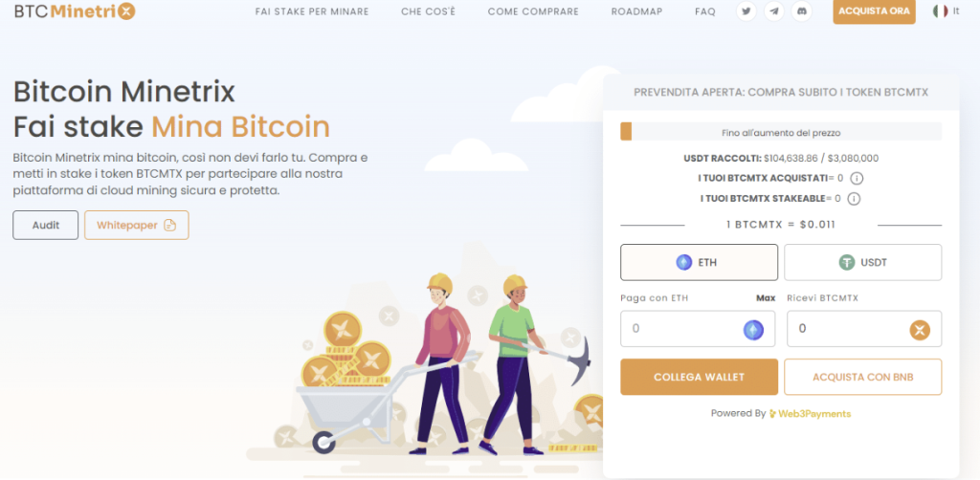The height and width of the screenshot is (480, 980).
Task: Open the Whitepaper document
Action: (136, 226)
